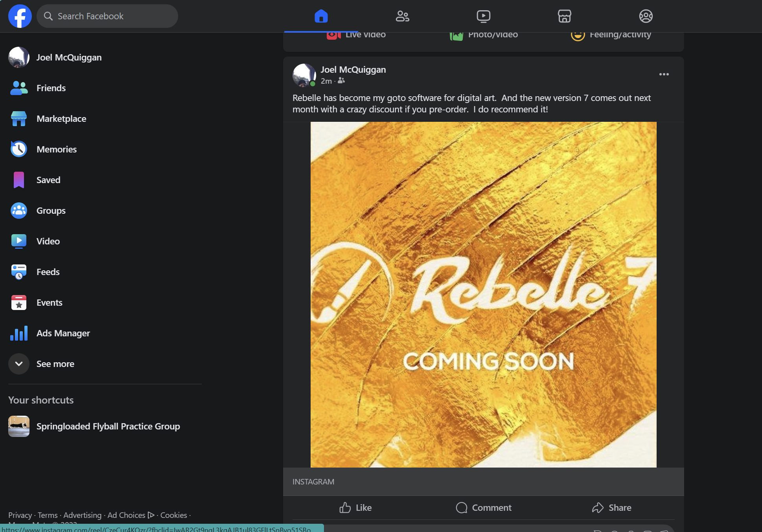Click the Saved label in sidebar
This screenshot has width=762, height=532.
point(48,180)
